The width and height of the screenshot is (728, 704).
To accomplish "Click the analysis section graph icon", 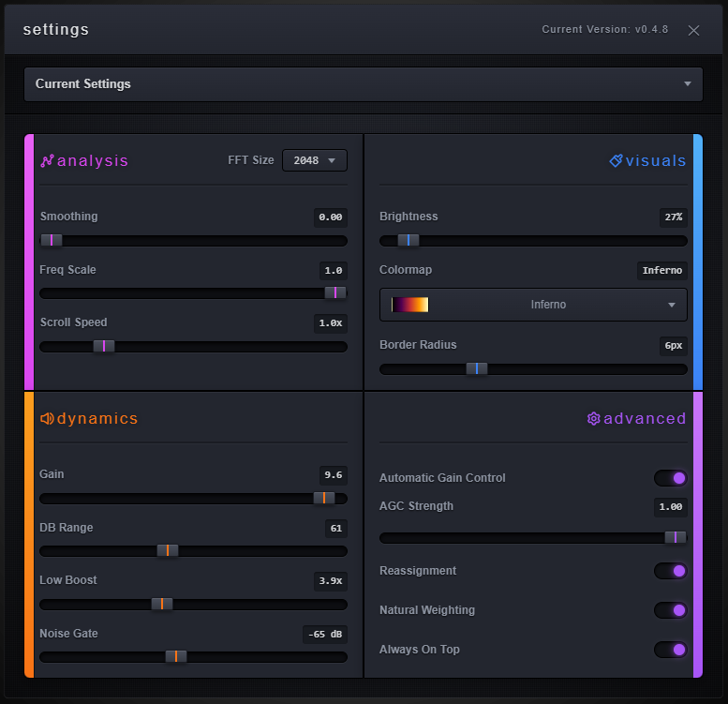I will (x=47, y=161).
